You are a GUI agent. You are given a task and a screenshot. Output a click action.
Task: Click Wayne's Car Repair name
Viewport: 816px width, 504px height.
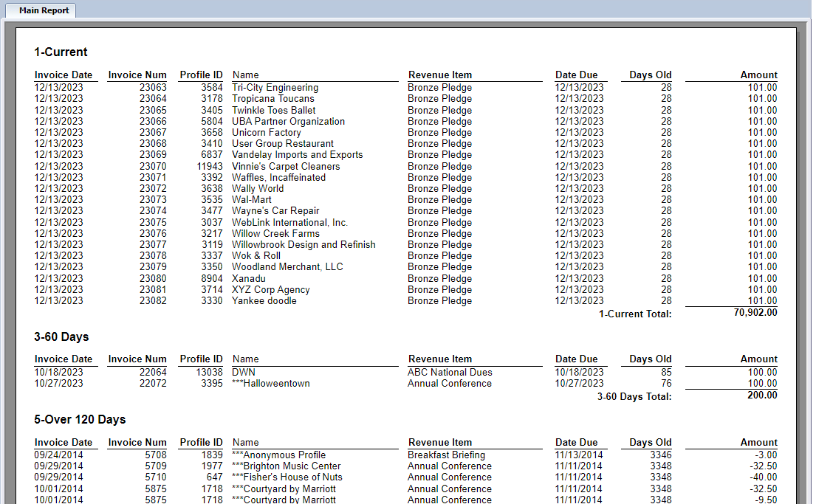click(276, 210)
